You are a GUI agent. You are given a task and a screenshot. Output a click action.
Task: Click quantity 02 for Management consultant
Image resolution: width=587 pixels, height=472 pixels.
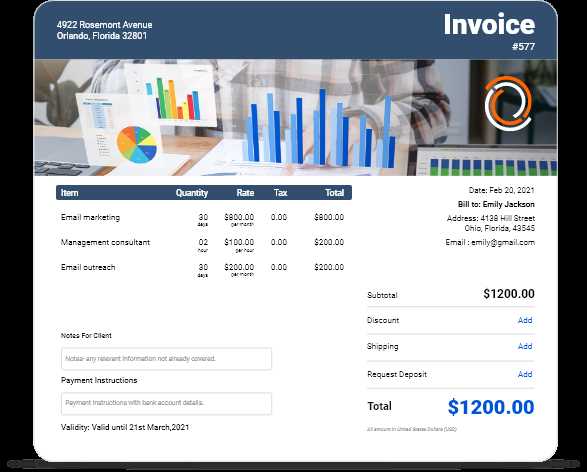point(203,242)
